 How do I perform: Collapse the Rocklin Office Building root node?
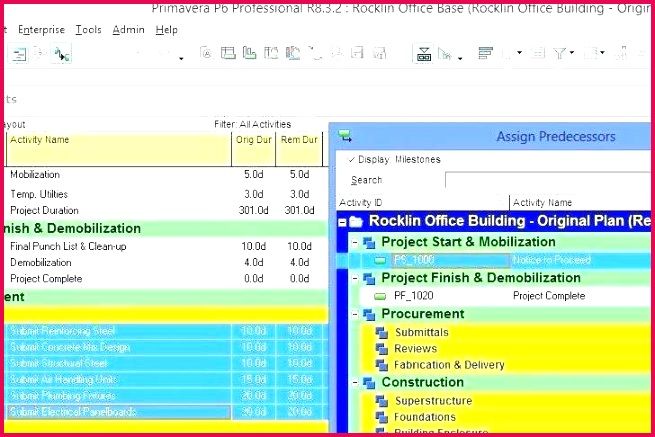click(x=343, y=221)
